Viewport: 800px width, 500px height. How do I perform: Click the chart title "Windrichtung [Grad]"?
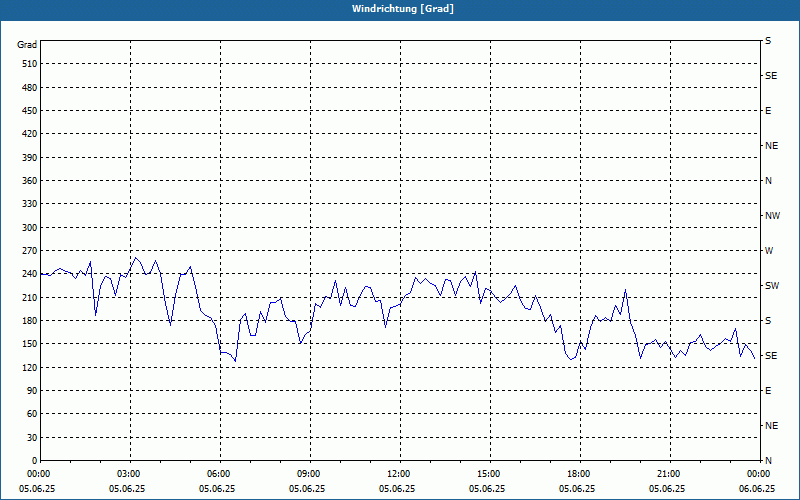tap(403, 9)
